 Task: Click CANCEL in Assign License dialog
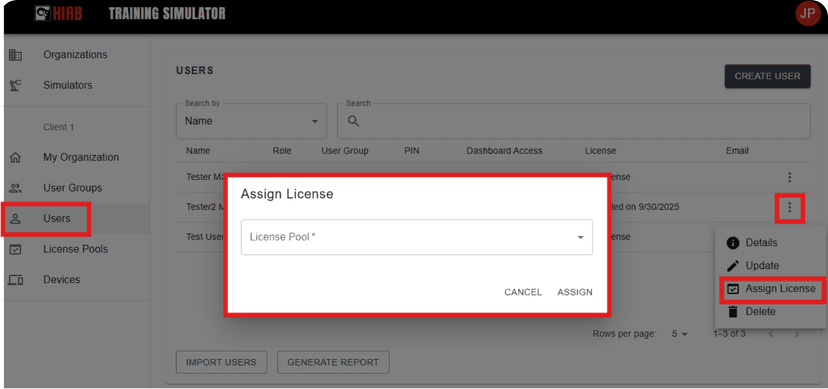[x=523, y=292]
